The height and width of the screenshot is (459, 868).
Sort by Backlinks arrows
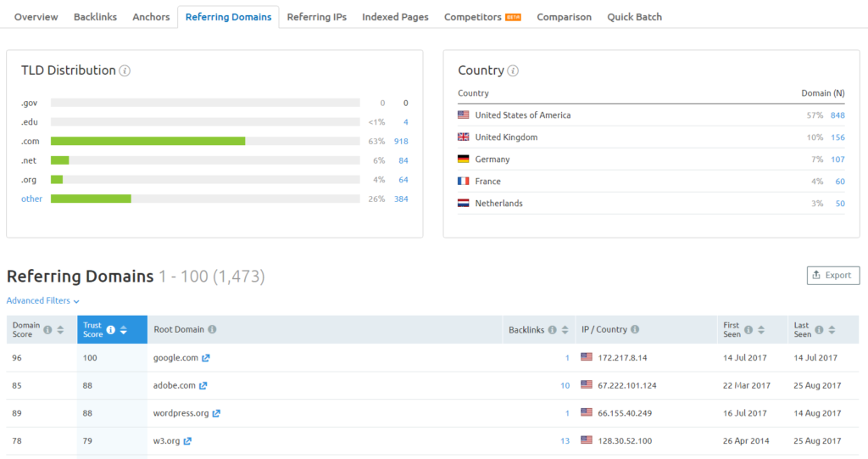point(565,330)
